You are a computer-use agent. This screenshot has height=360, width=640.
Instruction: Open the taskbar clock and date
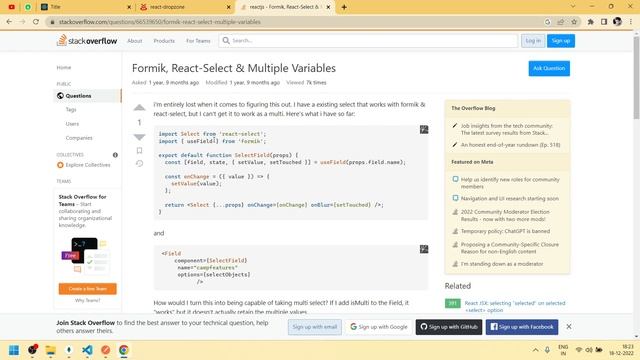(621, 350)
